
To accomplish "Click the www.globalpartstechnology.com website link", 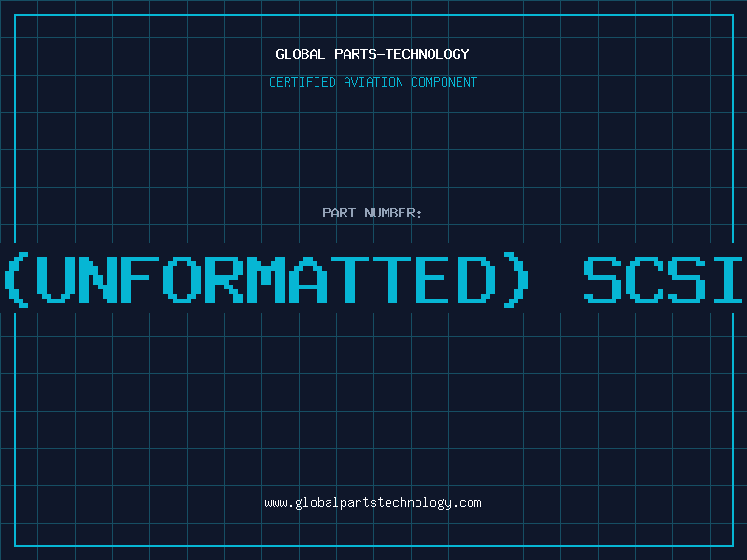I will click(x=373, y=503).
